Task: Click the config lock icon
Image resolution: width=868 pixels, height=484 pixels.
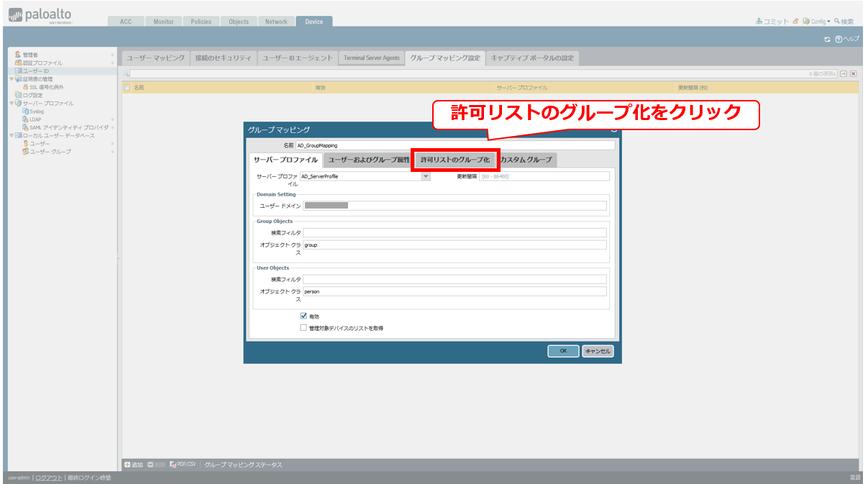Action: pos(796,22)
